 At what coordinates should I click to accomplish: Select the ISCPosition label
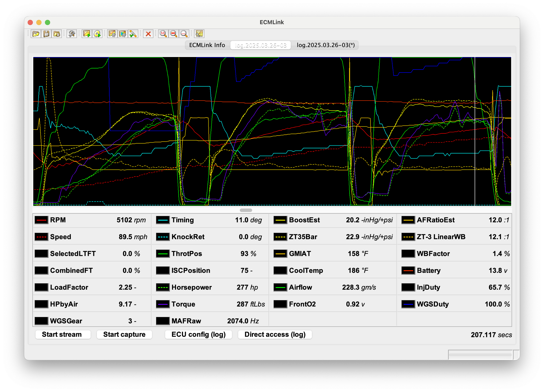pos(191,271)
